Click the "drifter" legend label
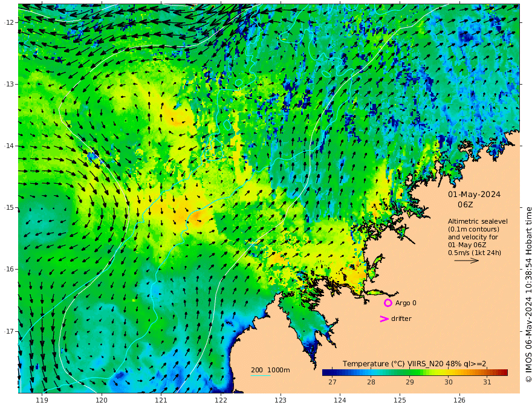Viewport: 532px width, 411px height. pos(401,319)
